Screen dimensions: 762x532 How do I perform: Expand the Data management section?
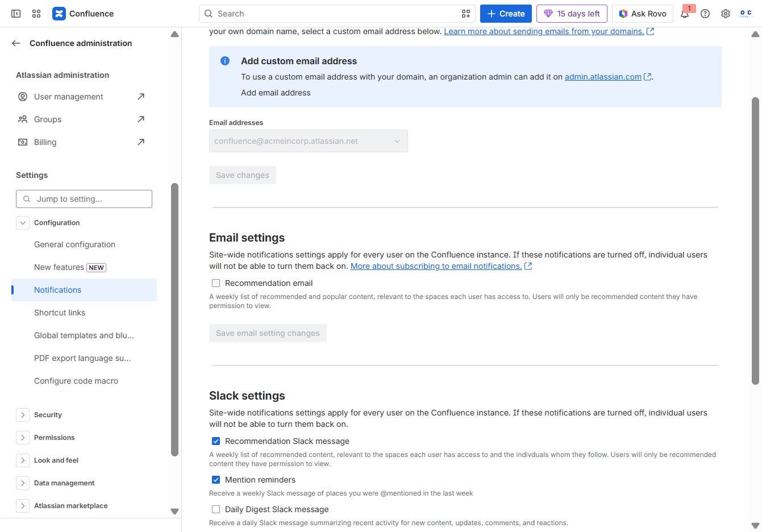(x=23, y=483)
